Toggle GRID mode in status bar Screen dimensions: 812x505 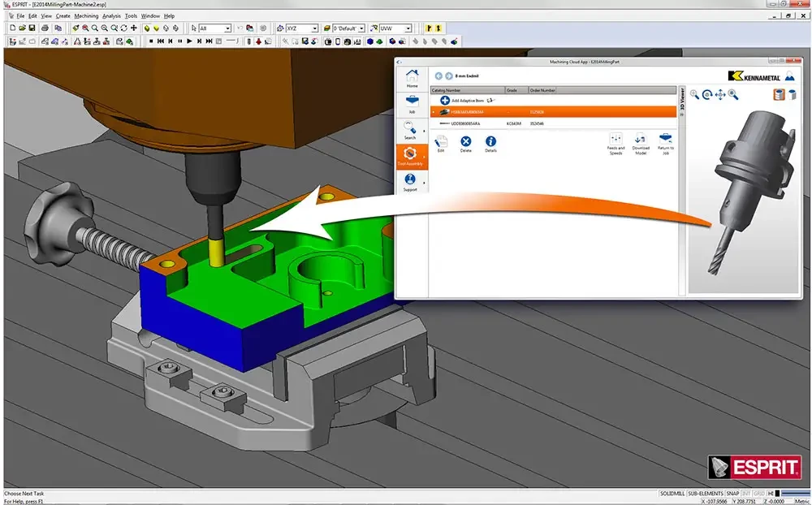pos(759,494)
